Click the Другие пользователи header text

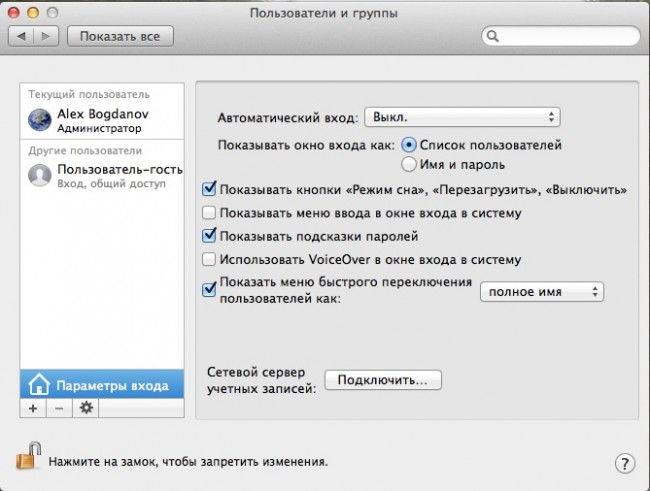pyautogui.click(x=85, y=151)
